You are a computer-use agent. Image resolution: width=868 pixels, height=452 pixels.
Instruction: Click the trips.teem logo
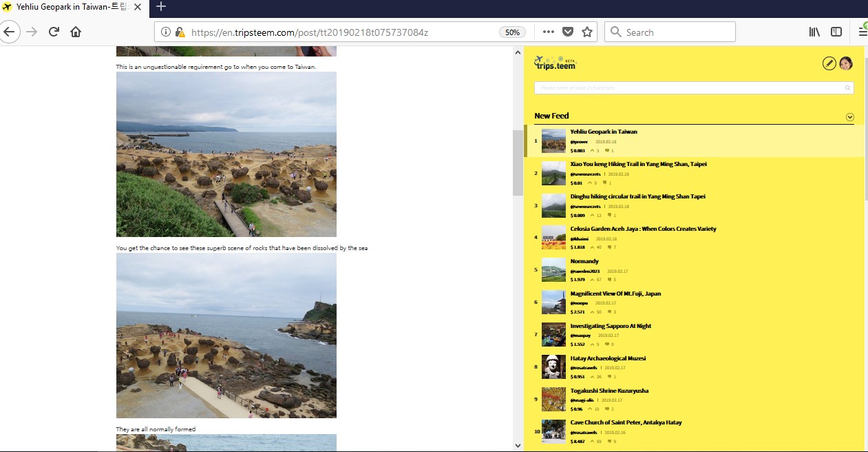click(555, 63)
